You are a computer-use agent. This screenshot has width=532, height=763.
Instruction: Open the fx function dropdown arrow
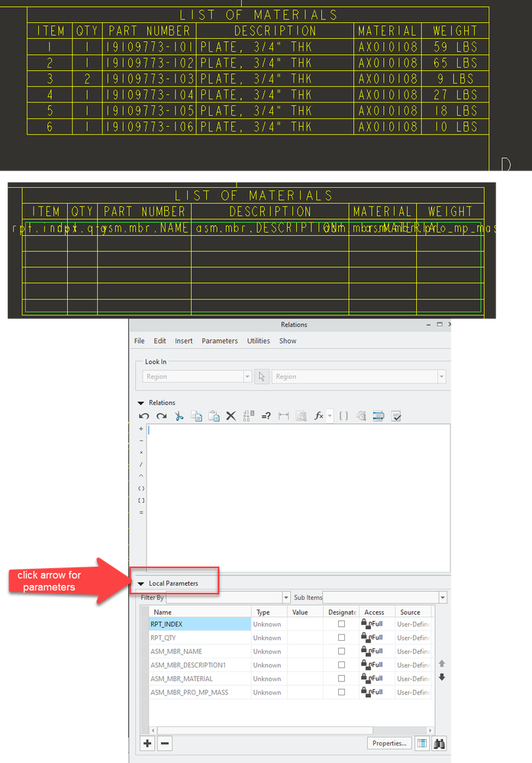[330, 416]
